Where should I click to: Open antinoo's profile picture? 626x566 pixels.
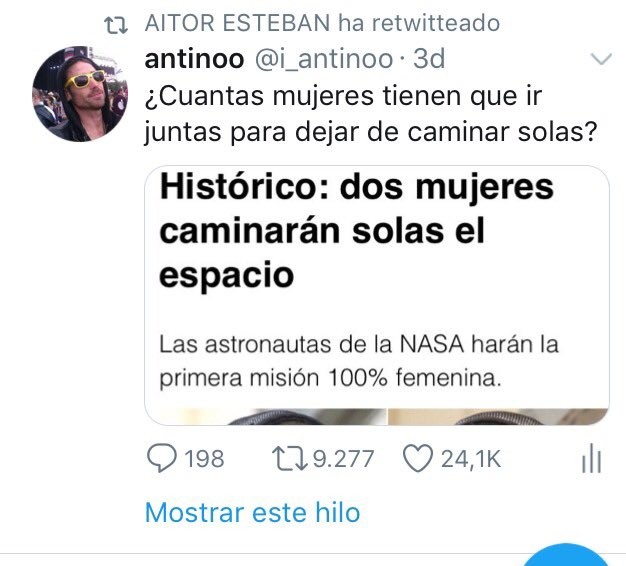coord(80,94)
